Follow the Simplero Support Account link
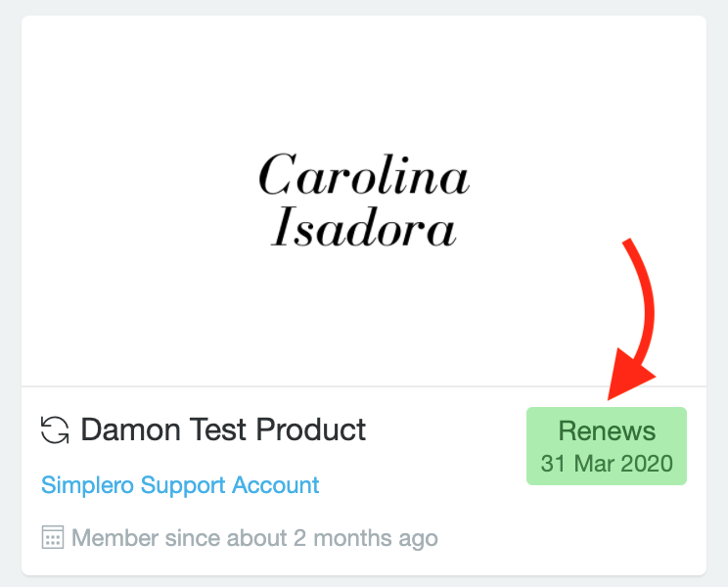728x587 pixels. pos(180,485)
